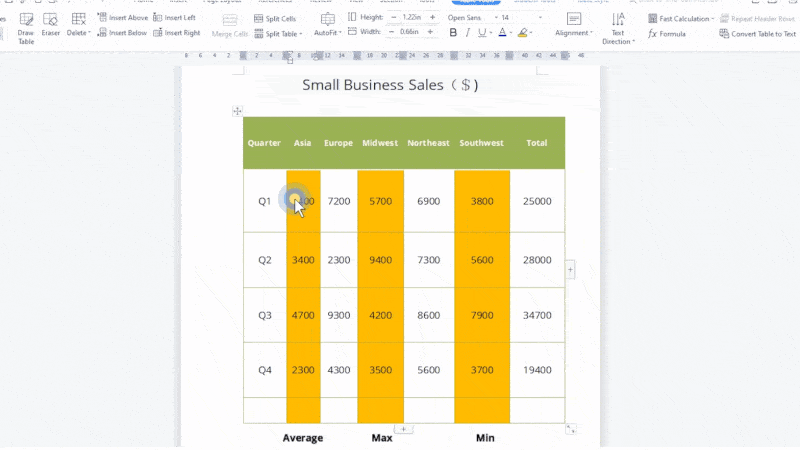The width and height of the screenshot is (800, 450).
Task: Toggle Underline formatting
Action: click(x=482, y=33)
